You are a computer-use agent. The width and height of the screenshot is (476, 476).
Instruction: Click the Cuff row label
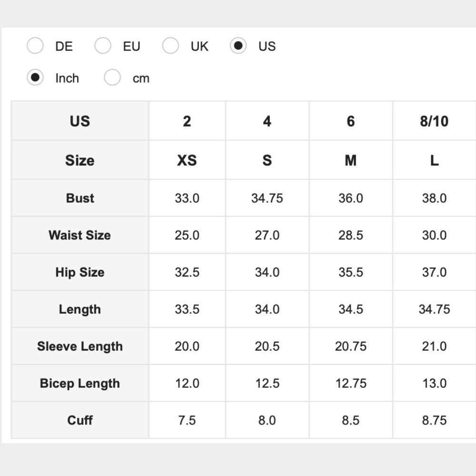point(80,420)
